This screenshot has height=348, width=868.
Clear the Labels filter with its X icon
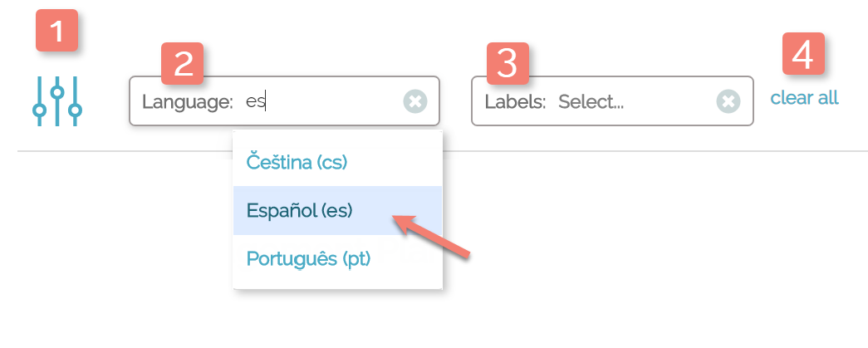click(728, 101)
